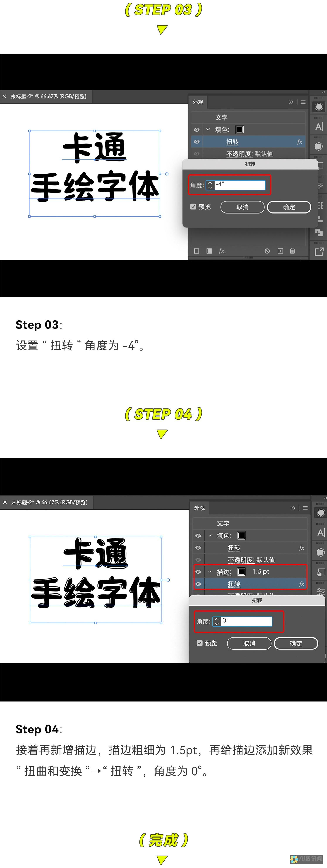Collapse 填色 row chevron, Step 04
327x868 pixels.
pos(210,536)
